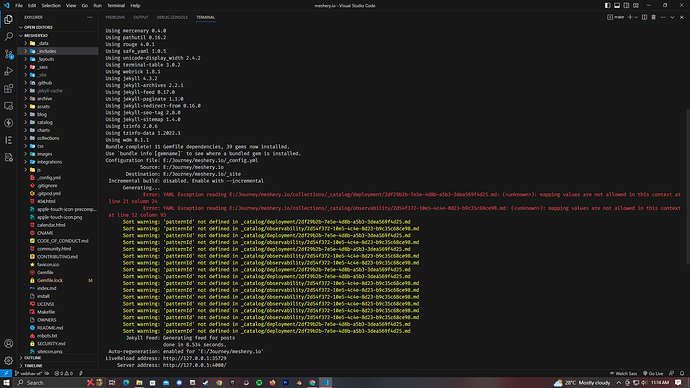Click the make terminal task label
Screen dimensions: 690x388
(x=616, y=17)
